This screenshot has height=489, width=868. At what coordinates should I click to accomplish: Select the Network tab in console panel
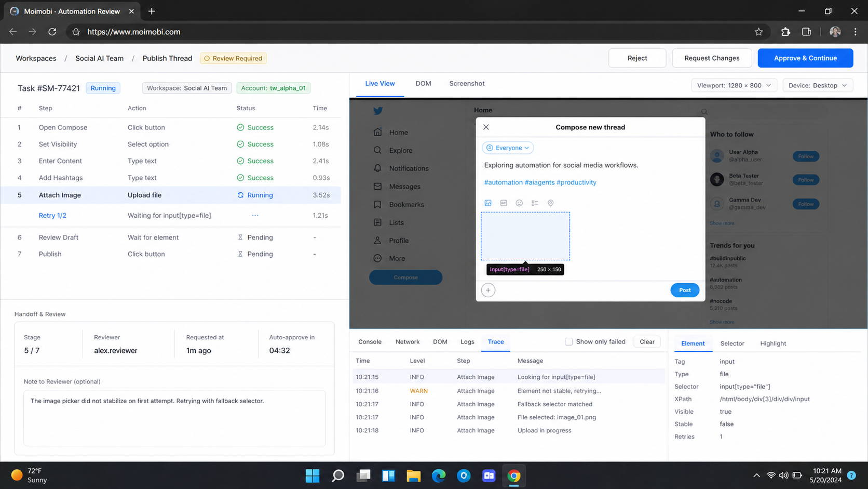point(408,342)
